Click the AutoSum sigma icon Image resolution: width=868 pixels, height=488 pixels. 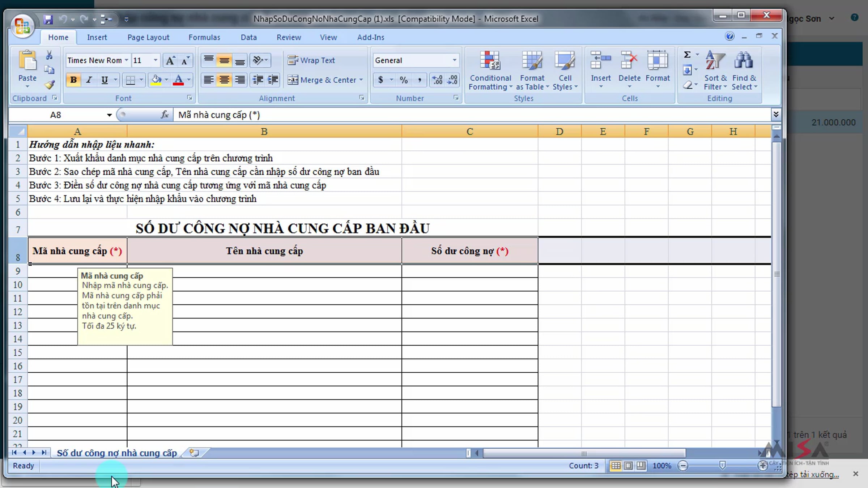point(687,55)
